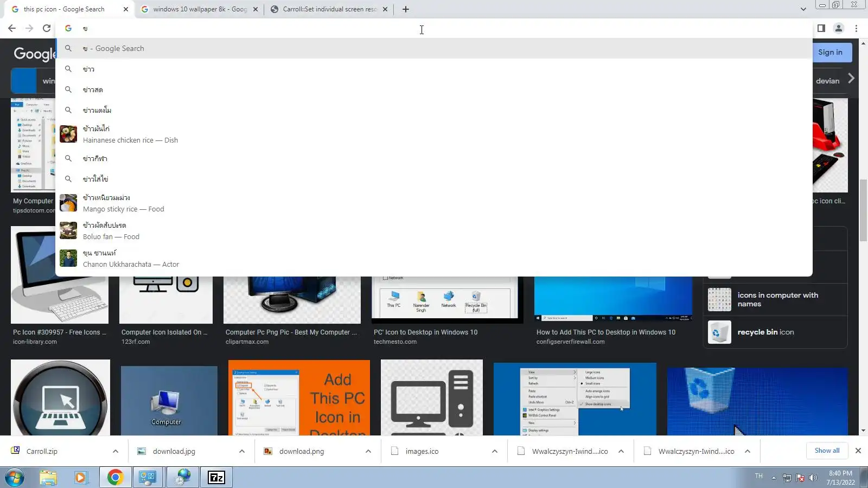Open Windows Media Player from the taskbar

point(81,478)
